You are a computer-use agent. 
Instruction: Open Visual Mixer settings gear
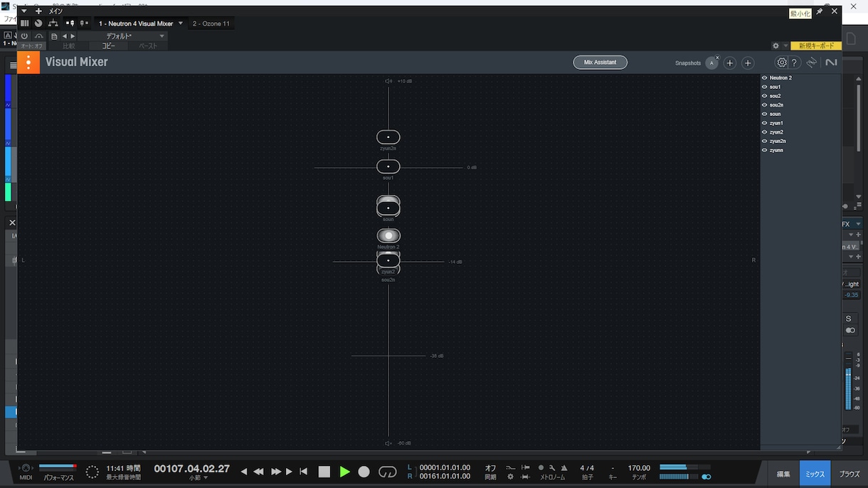coord(782,63)
